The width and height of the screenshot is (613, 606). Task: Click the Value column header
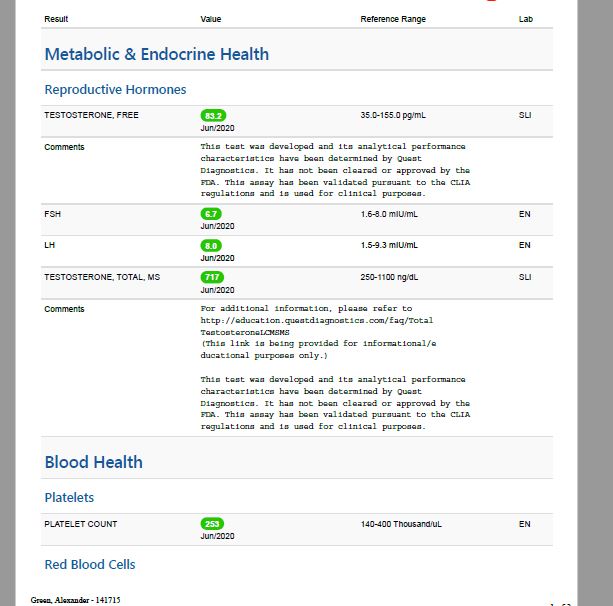coord(211,19)
